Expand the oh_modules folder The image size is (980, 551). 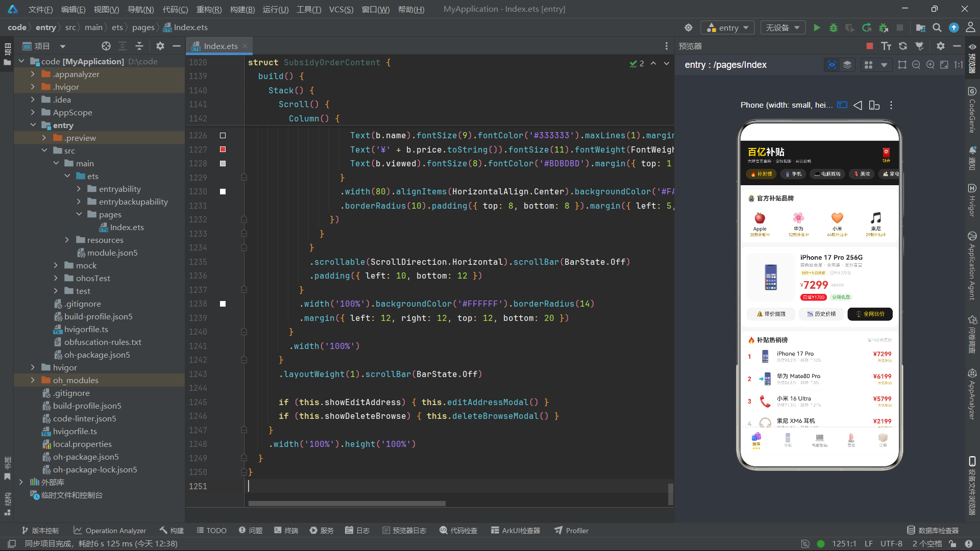(x=33, y=380)
